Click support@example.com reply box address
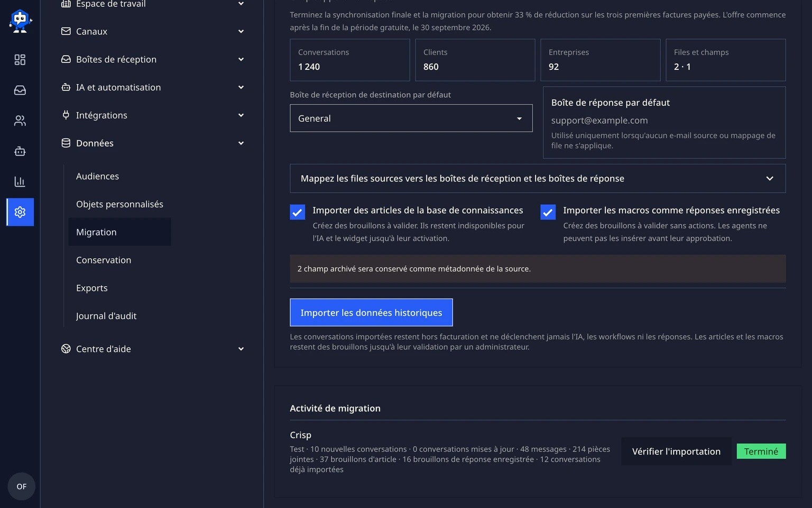 (599, 120)
